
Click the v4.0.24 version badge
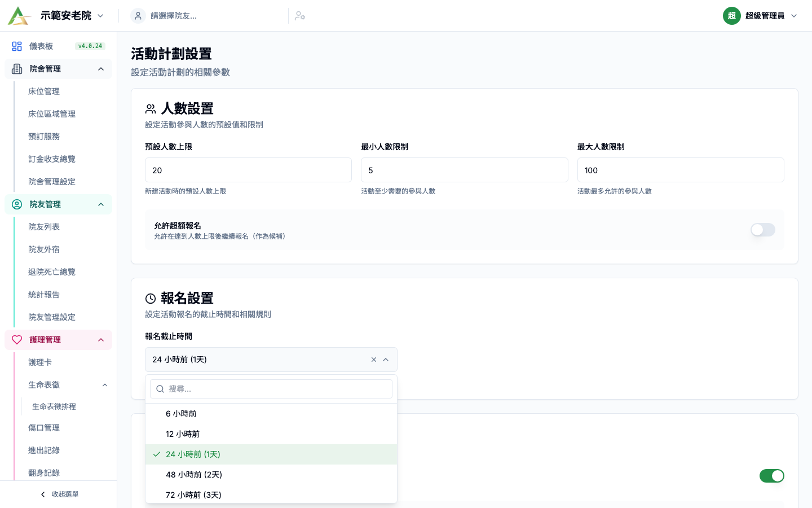coord(90,46)
